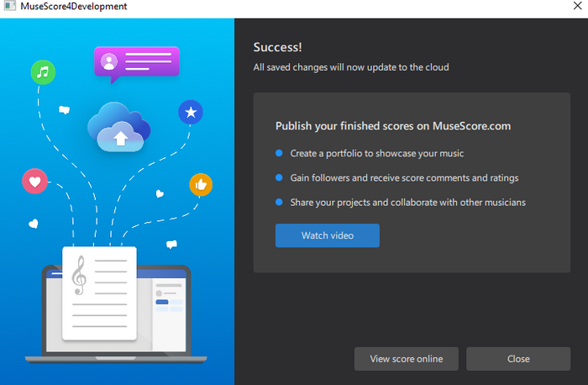Screen dimensions: 588x385
Task: Click the purple profile speech bubble
Action: 137,63
